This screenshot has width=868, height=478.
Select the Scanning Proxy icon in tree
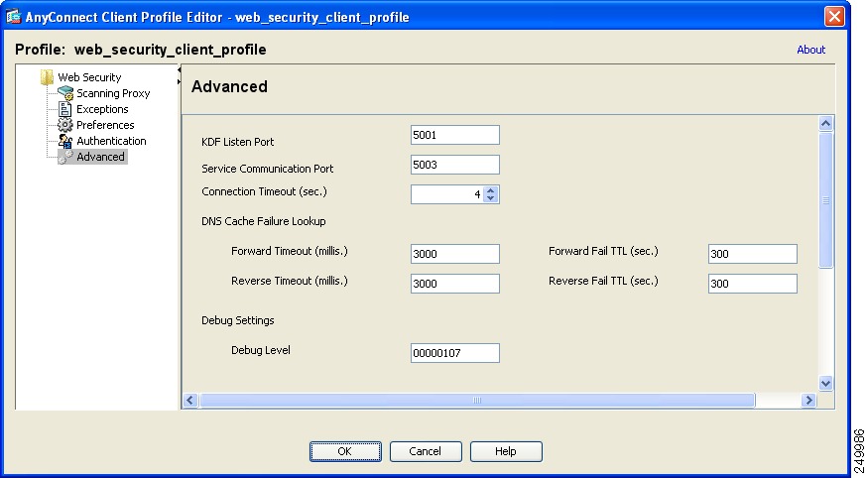click(x=65, y=93)
